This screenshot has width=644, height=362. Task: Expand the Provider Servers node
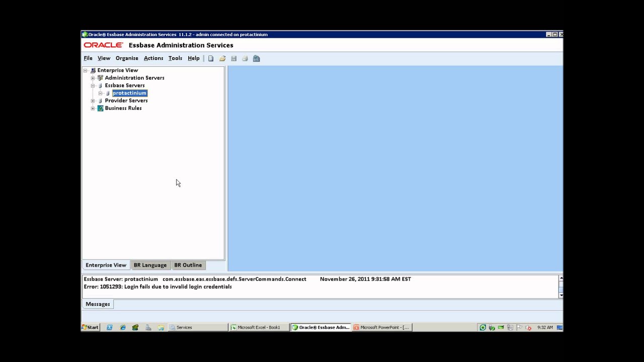(x=93, y=101)
